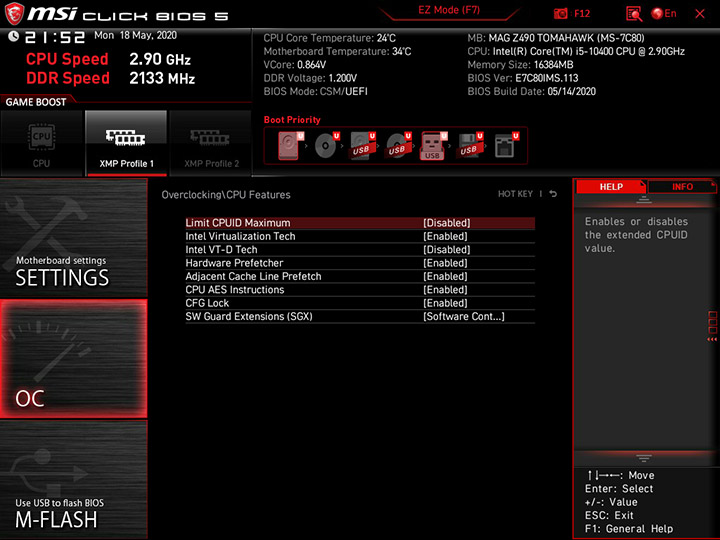
Task: Enable XMP Profile 2
Action: (x=211, y=143)
